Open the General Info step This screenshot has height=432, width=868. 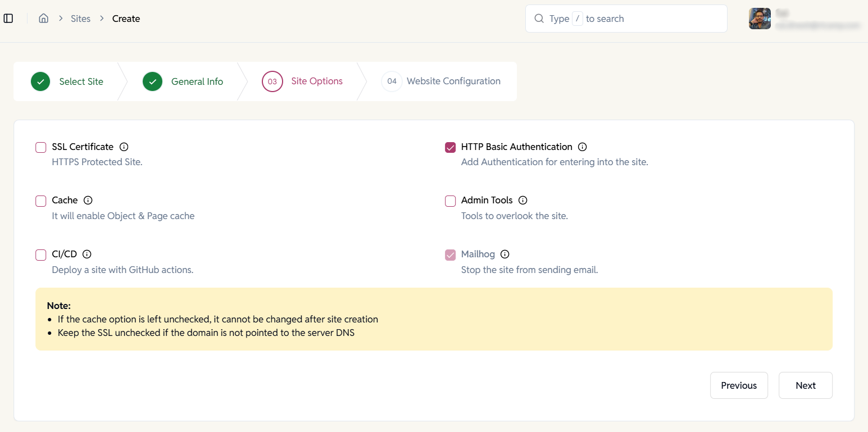pos(197,81)
